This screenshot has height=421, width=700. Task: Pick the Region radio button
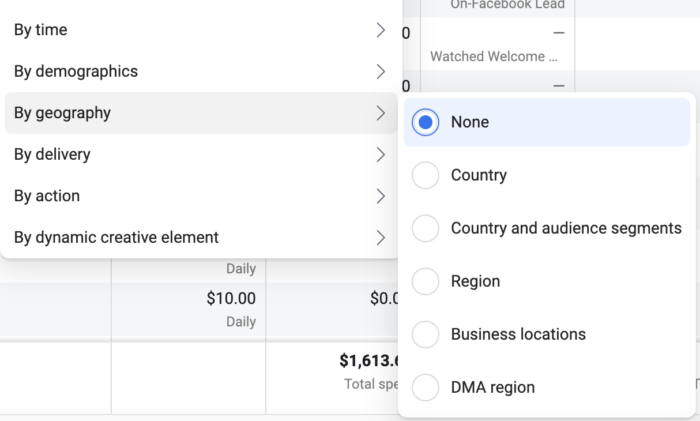pyautogui.click(x=425, y=281)
